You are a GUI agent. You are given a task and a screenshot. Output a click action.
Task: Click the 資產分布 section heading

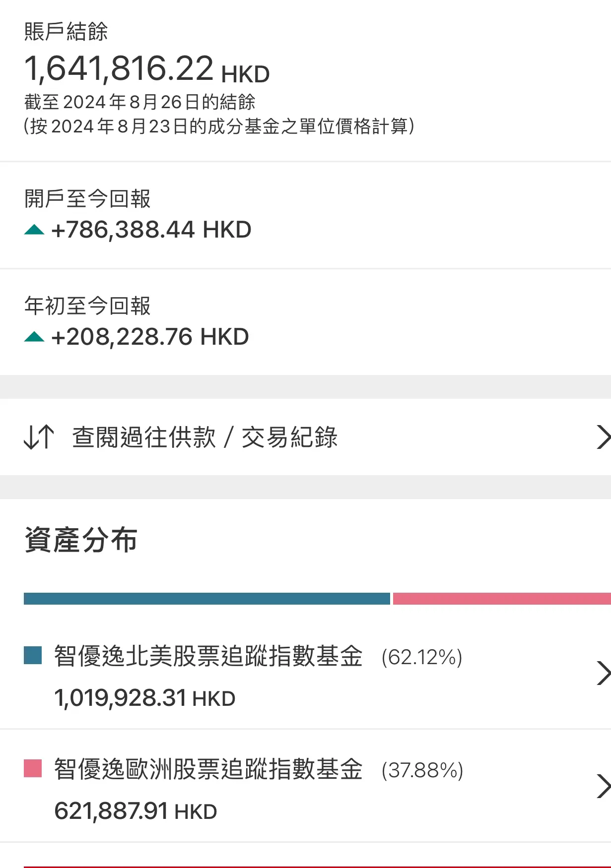click(81, 540)
